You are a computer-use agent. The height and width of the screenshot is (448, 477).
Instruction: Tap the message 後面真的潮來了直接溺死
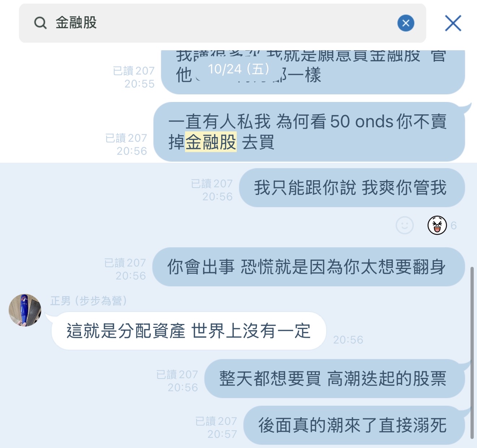coord(354,425)
